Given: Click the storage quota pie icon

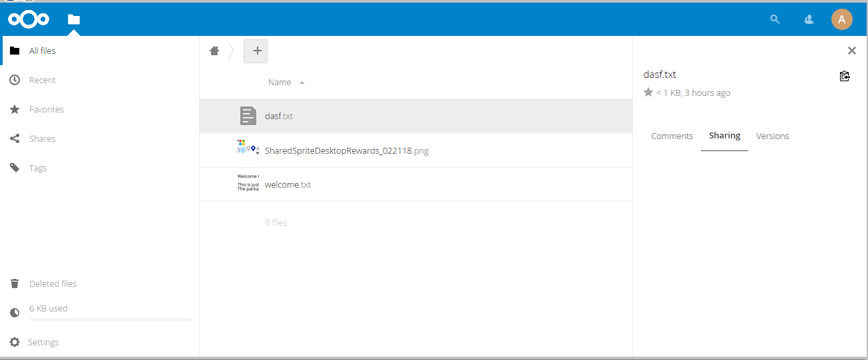Looking at the screenshot, I should 15,313.
